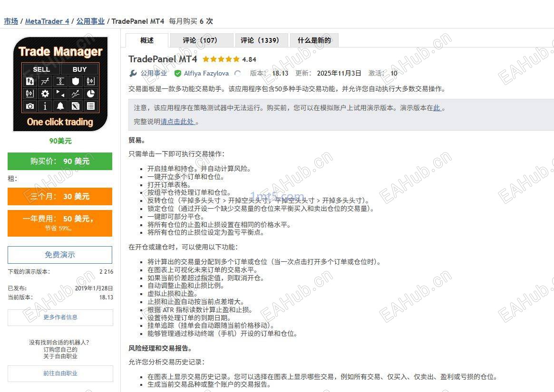
Task: Click the camera icon in the Trade Manager panel image
Action: coord(29,106)
